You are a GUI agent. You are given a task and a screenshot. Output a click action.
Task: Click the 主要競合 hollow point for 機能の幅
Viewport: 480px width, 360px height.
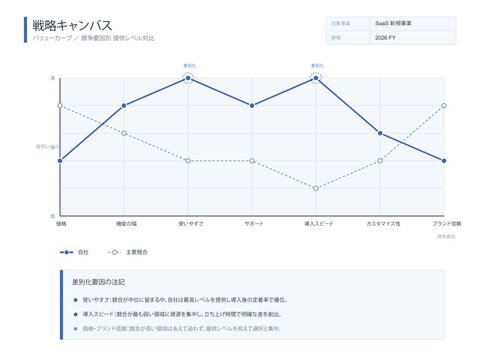tap(124, 133)
